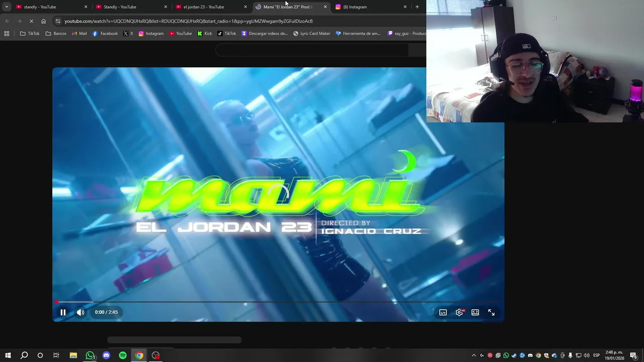This screenshot has height=362, width=644.
Task: Click the 0:00 / 2:45 time display
Action: coord(106,312)
